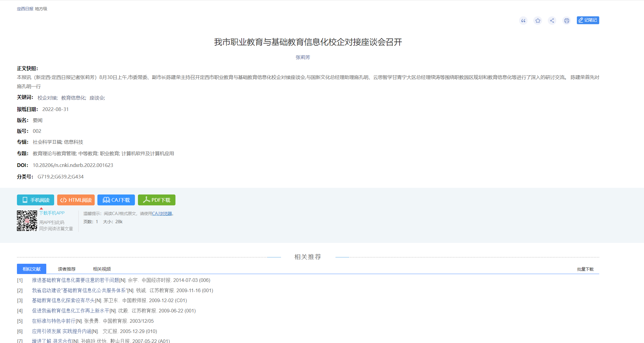Click author name 张莉芳

pos(302,57)
